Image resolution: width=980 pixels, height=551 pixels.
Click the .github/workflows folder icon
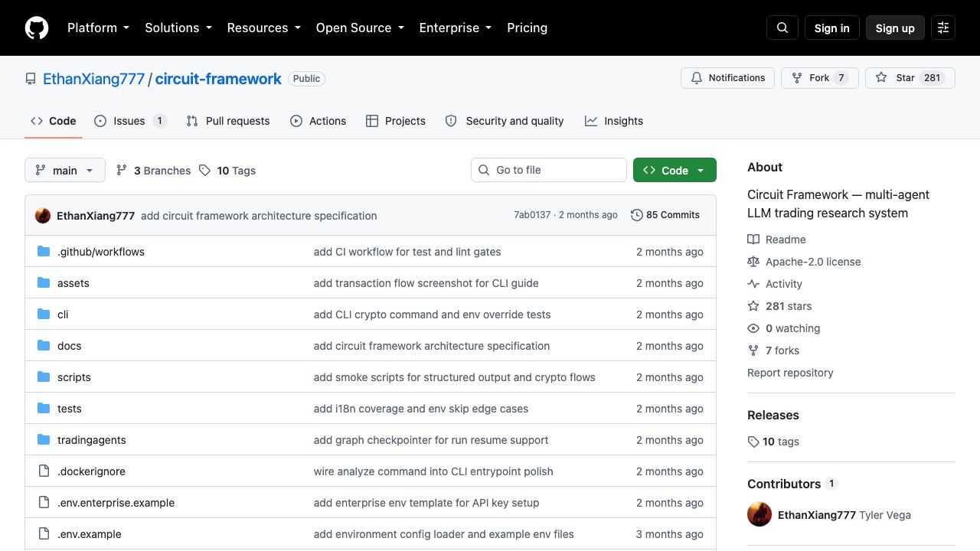(44, 252)
